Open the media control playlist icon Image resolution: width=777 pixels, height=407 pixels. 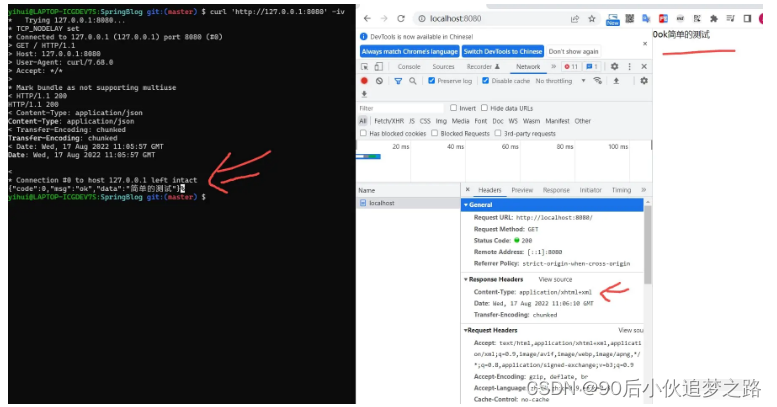[730, 19]
